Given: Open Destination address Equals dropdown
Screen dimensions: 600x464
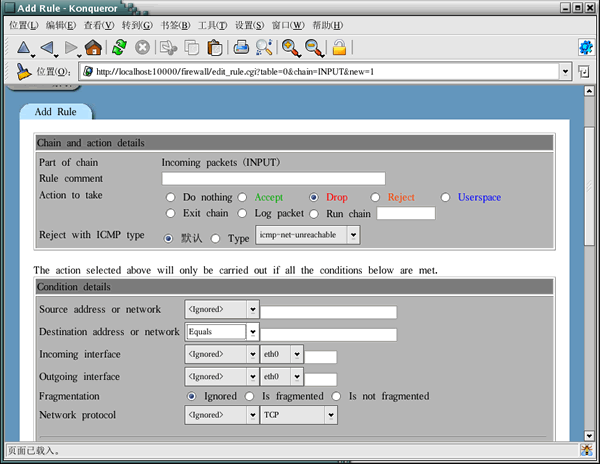Looking at the screenshot, I should pyautogui.click(x=222, y=332).
